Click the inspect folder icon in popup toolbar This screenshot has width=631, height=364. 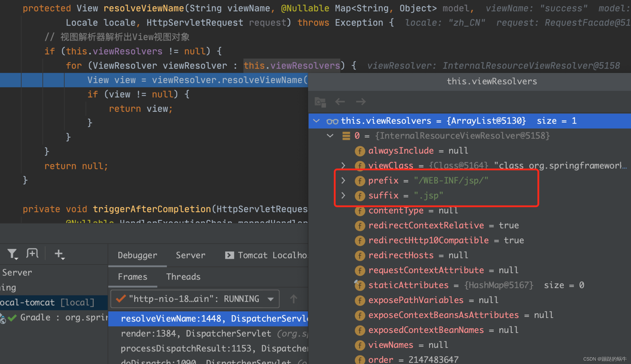320,102
